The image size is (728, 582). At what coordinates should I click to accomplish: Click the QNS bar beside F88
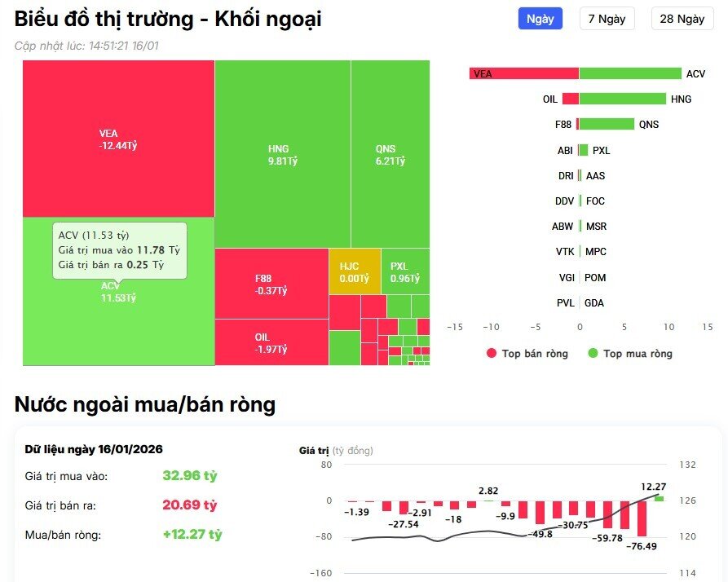click(x=607, y=124)
